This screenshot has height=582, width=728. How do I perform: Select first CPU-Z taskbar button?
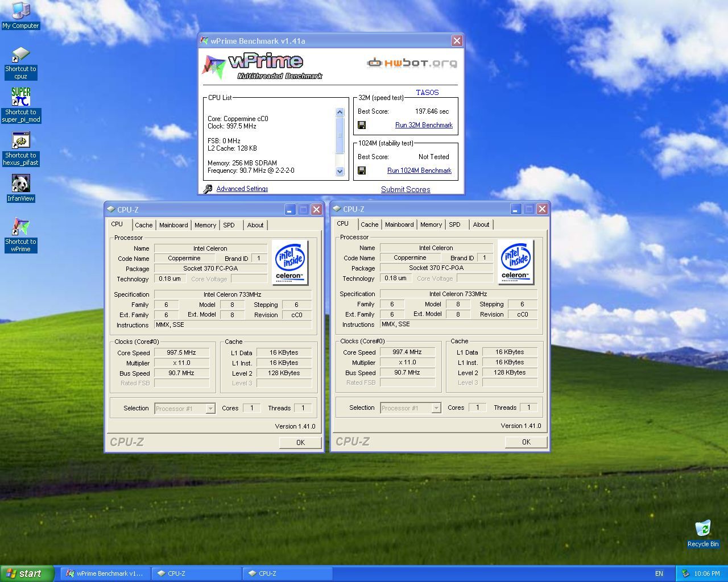point(196,573)
